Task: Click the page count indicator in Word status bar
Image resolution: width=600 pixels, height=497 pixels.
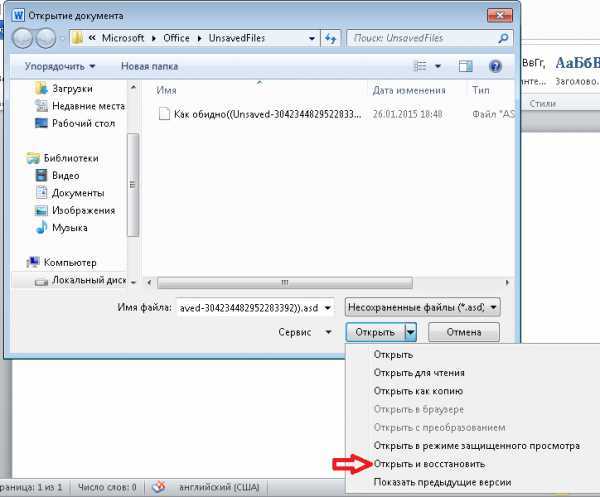Action: click(x=31, y=487)
